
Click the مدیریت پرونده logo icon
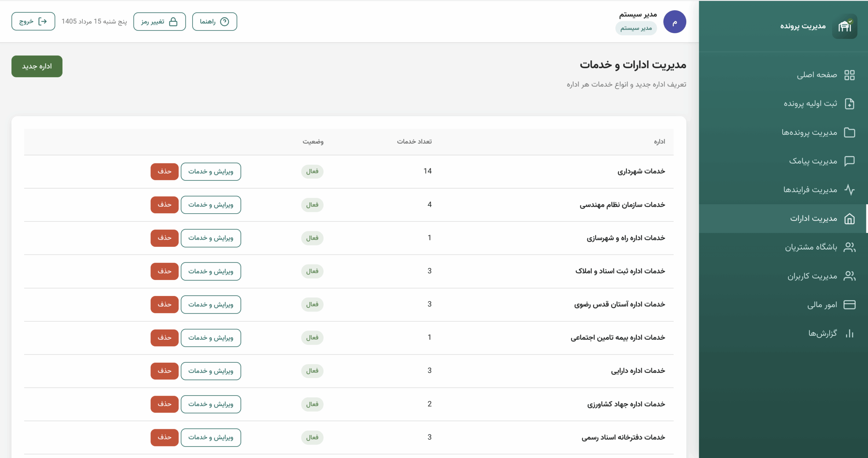[845, 26]
